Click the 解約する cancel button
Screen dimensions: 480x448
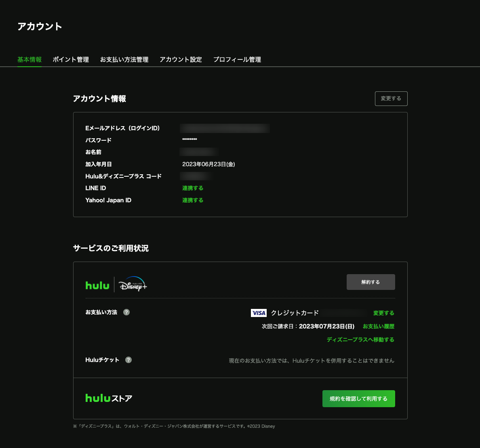coord(371,282)
